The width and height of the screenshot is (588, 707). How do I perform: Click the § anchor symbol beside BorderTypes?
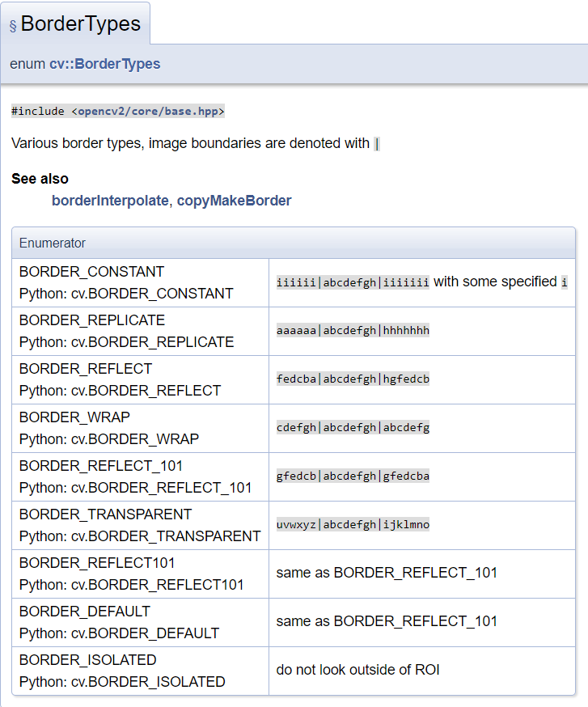tap(13, 26)
